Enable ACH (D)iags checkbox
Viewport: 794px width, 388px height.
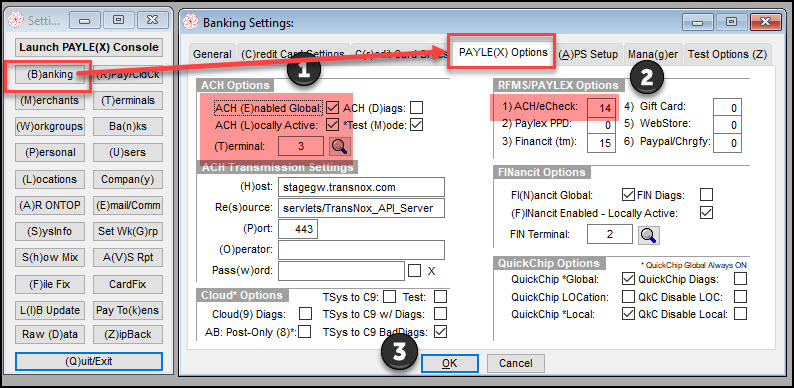pos(416,108)
